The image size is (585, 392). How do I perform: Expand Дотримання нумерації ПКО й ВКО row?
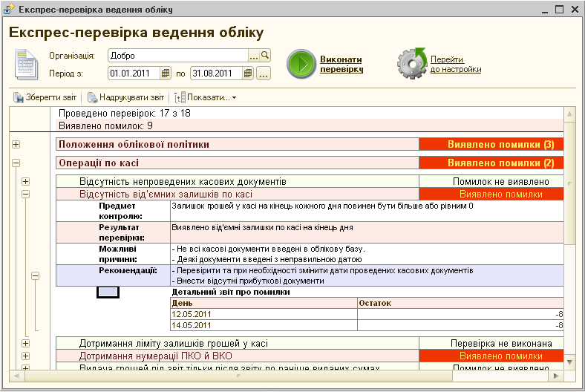pyautogui.click(x=25, y=356)
